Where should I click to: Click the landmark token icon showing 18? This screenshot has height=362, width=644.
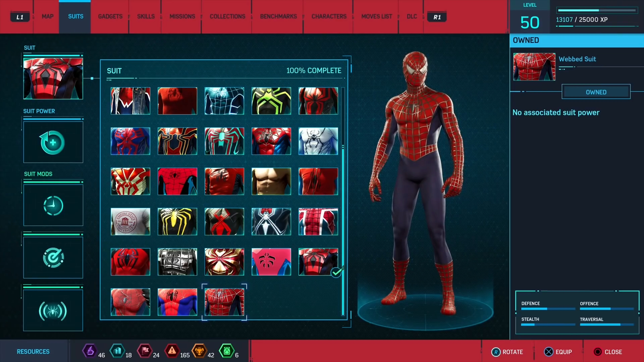point(117,351)
